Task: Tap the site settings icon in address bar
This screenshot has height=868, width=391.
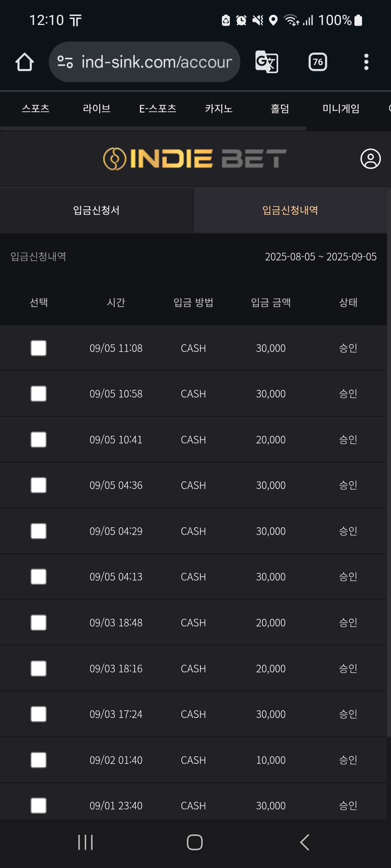Action: pyautogui.click(x=65, y=62)
